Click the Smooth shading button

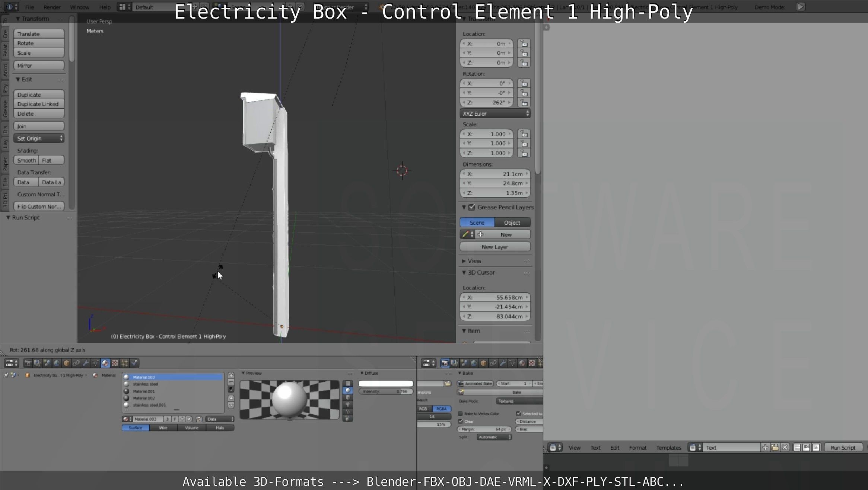[26, 160]
